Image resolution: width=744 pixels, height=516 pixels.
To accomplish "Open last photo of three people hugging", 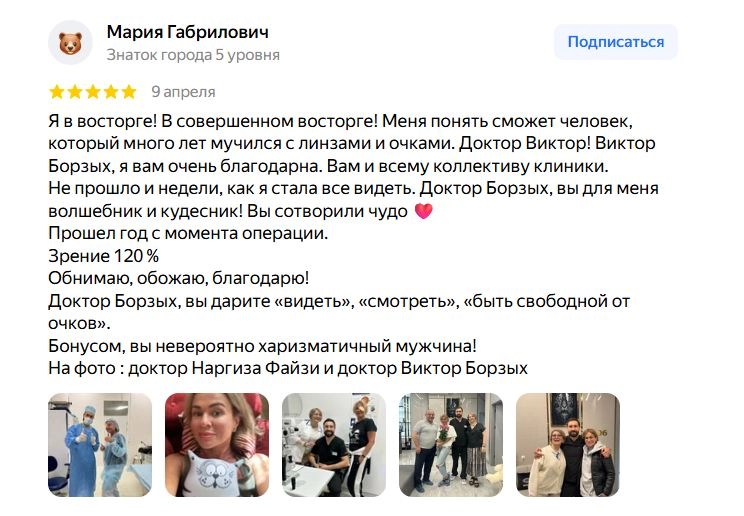I will pos(568,445).
